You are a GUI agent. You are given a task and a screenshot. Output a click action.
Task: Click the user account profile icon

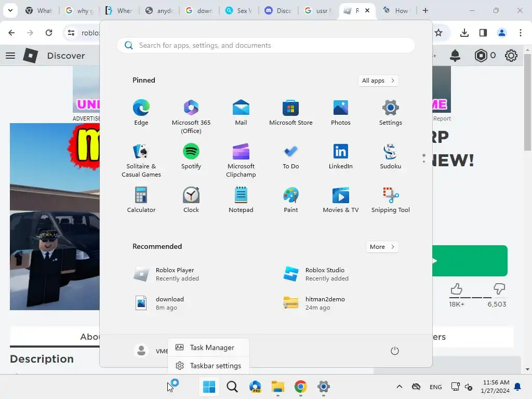[x=141, y=351]
